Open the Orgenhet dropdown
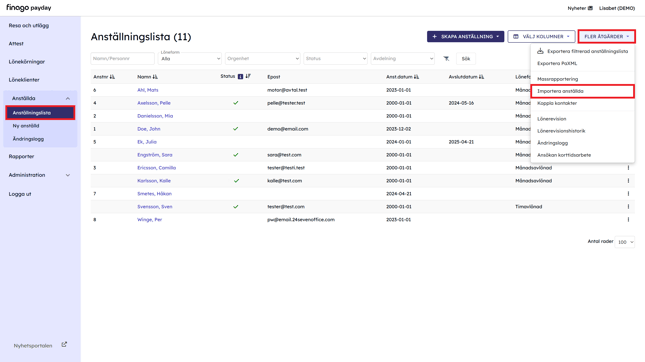Image resolution: width=645 pixels, height=362 pixels. pos(262,58)
